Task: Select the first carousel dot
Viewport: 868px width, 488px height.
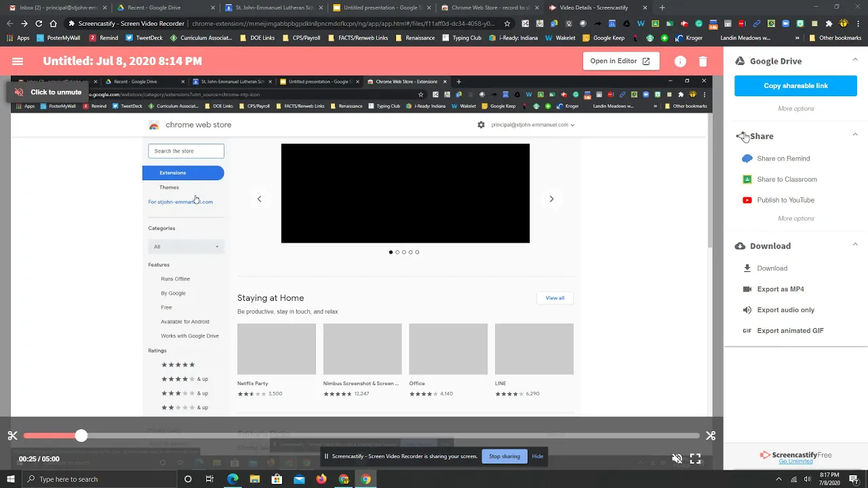Action: pyautogui.click(x=391, y=252)
